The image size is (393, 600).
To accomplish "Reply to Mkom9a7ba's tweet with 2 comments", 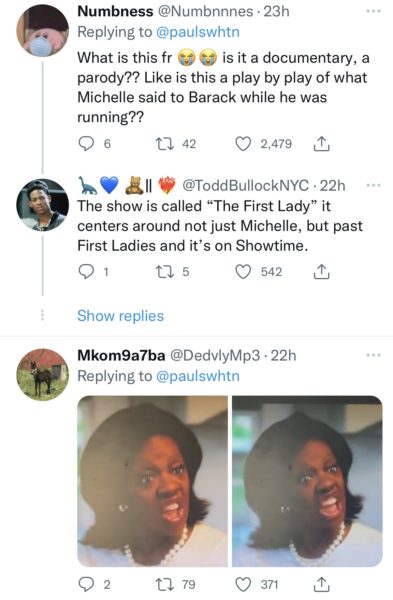I will tap(86, 584).
